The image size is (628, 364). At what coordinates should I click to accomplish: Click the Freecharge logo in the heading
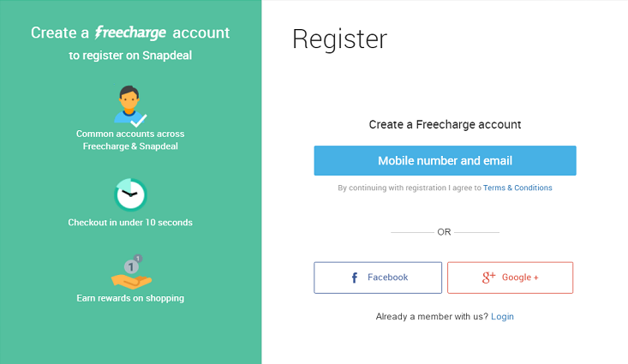click(130, 33)
